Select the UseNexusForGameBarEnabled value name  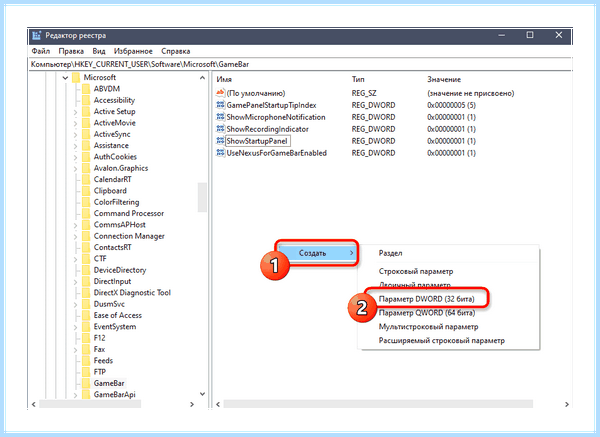[276, 153]
